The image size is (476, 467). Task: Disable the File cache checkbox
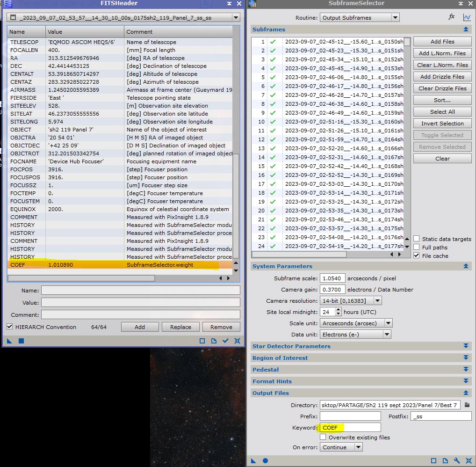tap(417, 255)
